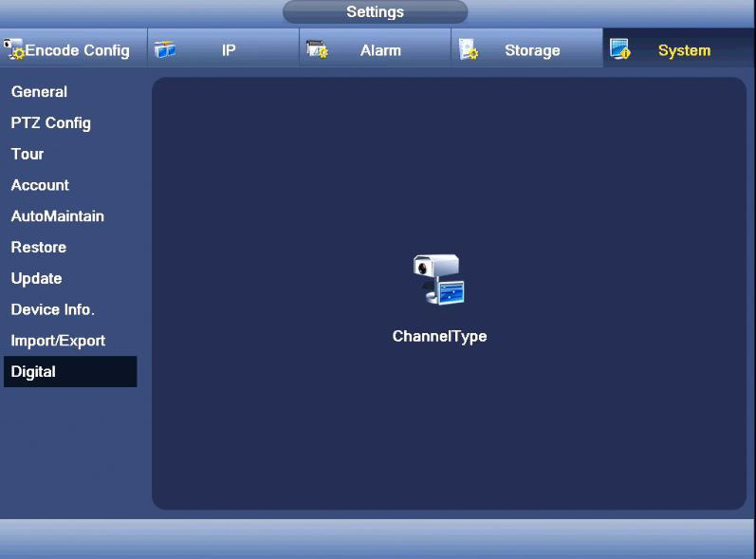
Task: Click the Storage disk icon
Action: [x=469, y=49]
